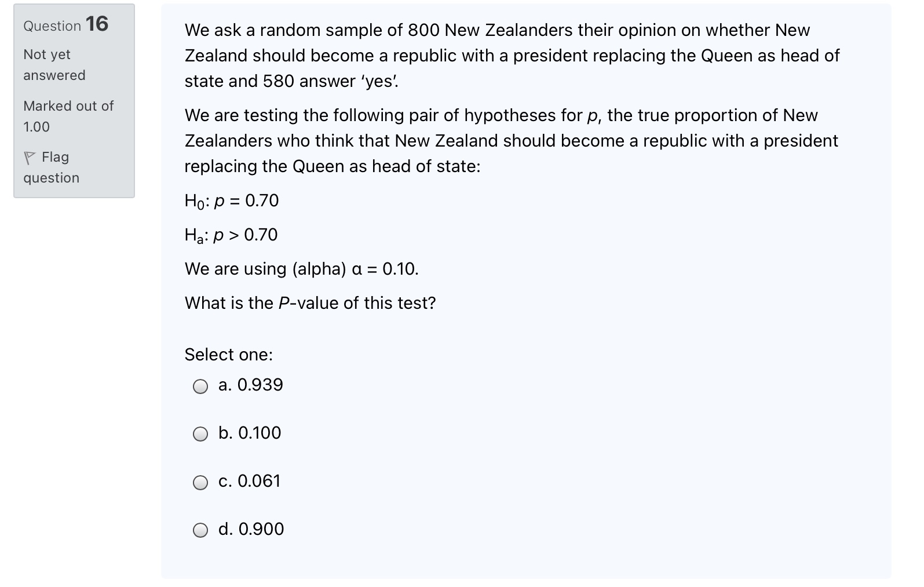Click the answer option b. 0.100 label
This screenshot has width=924, height=587.
(x=249, y=432)
